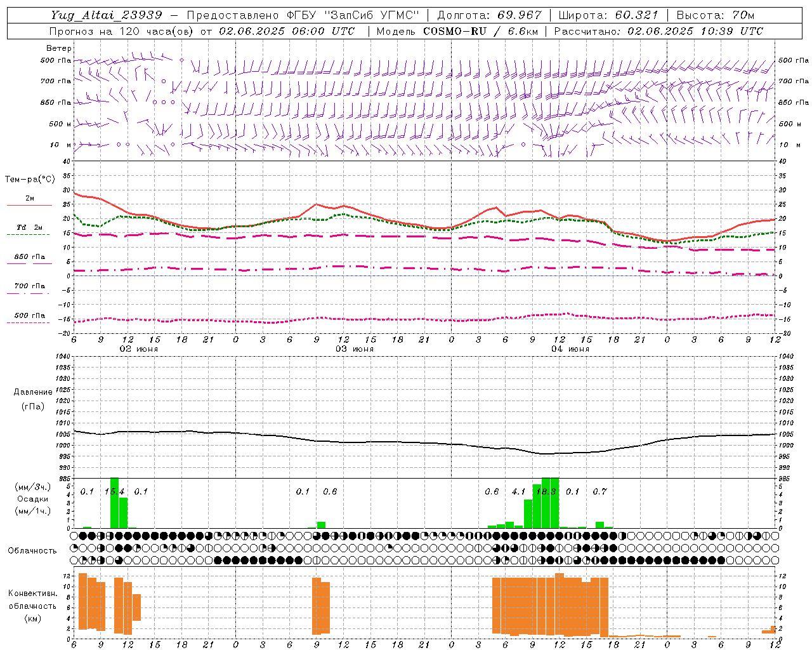
Task: Click the latitude value Широта: 60.321
Action: tap(609, 15)
